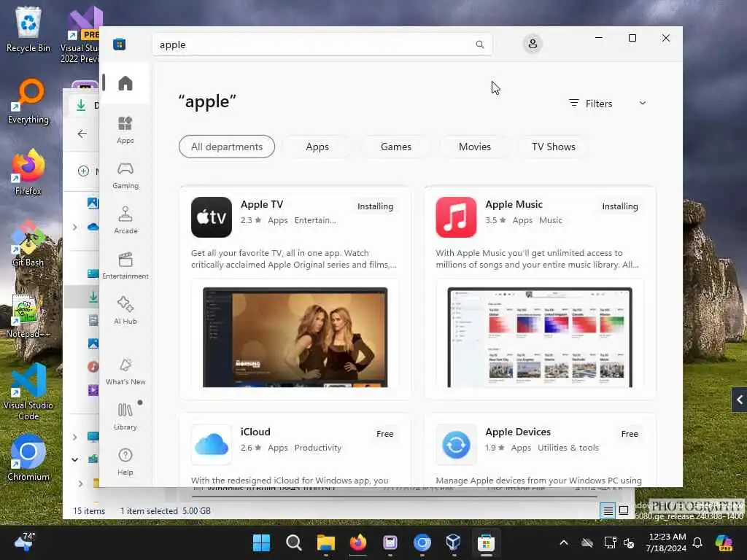
Task: Click Microsoft Store taskbar icon
Action: point(486,542)
